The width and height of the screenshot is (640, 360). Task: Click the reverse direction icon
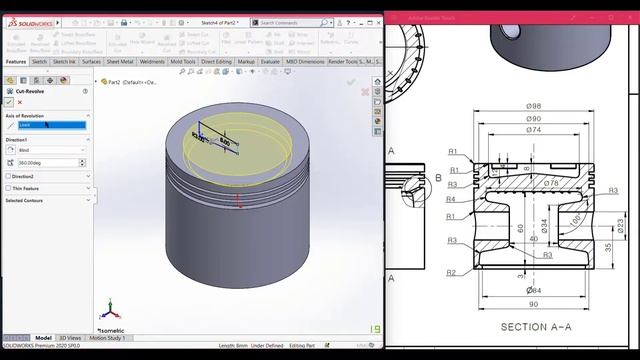11,150
